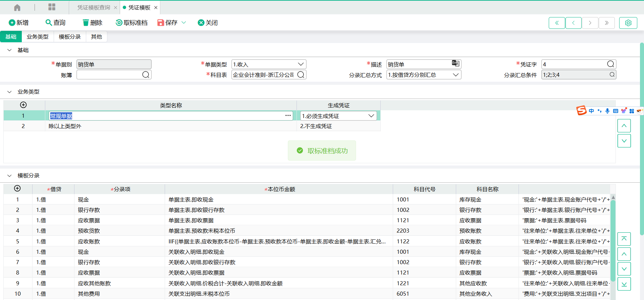644x300 pixels.
Task: Open the 常规单据 ellipsis picker
Action: (288, 116)
